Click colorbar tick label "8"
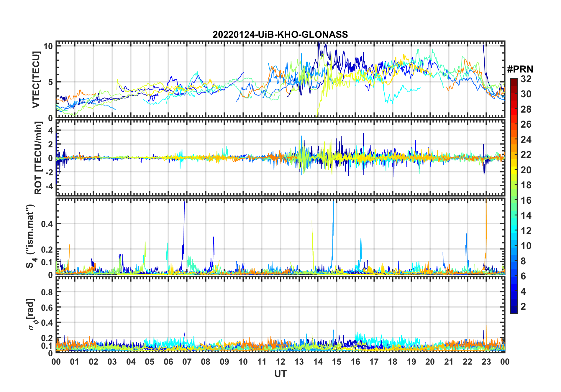The image size is (561, 392). [523, 261]
